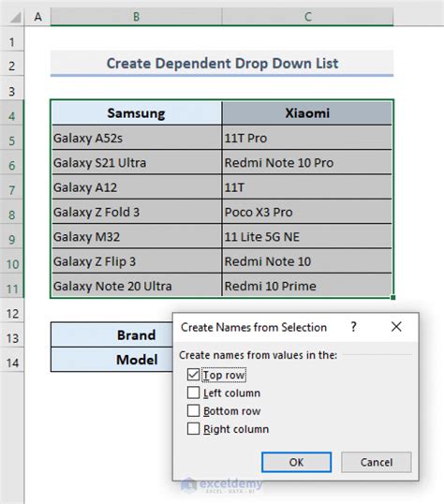444x504 pixels.
Task: Close the Create Names from Selection dialog
Action: coord(396,327)
